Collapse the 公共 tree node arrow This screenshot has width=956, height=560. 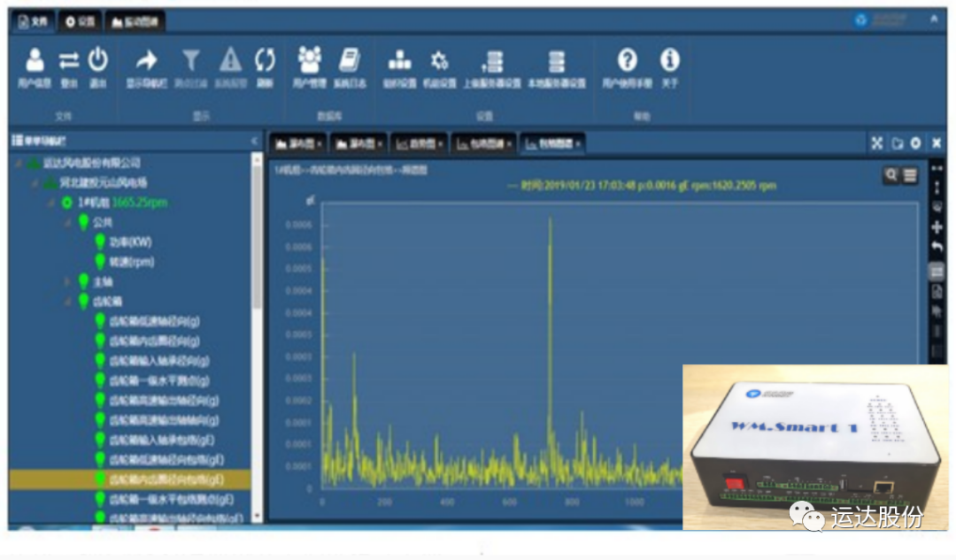(x=67, y=222)
